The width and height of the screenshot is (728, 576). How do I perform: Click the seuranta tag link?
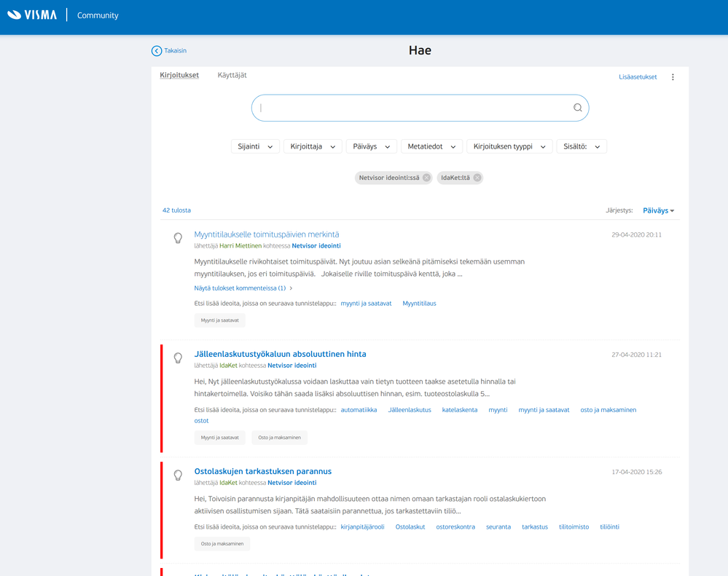tap(498, 526)
